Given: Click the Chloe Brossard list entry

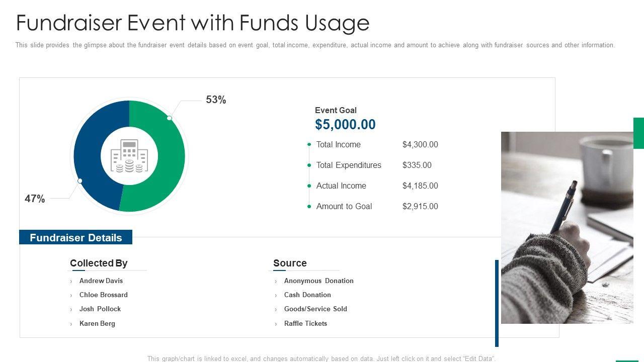Looking at the screenshot, I should point(104,295).
